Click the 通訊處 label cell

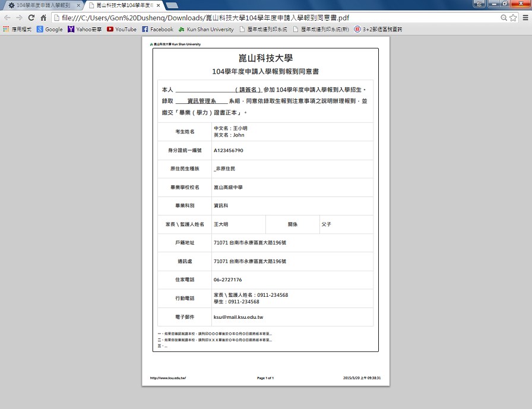pos(185,261)
